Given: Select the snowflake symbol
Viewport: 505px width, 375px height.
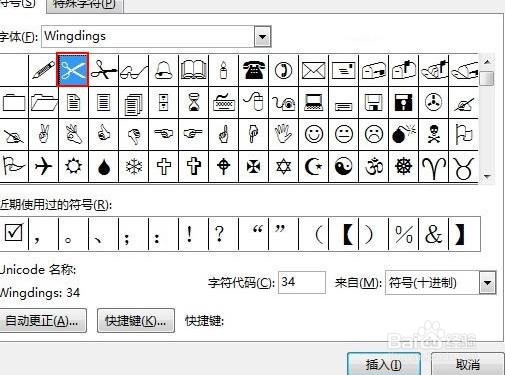Looking at the screenshot, I should pos(133,166).
